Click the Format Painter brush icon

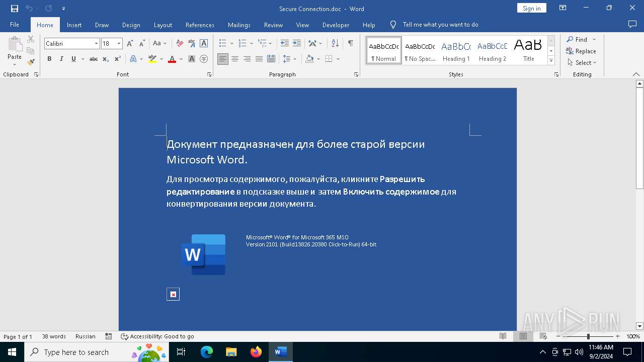tap(31, 62)
